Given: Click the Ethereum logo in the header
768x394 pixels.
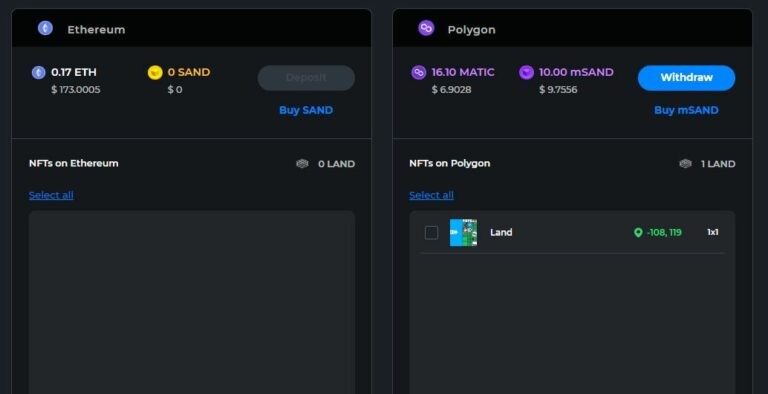Looking at the screenshot, I should [45, 28].
